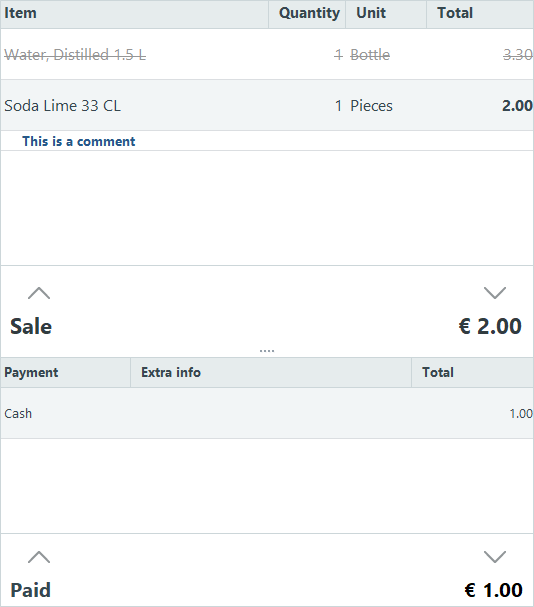The width and height of the screenshot is (534, 607).
Task: Click the up chevron above Sale
Action: 39,293
